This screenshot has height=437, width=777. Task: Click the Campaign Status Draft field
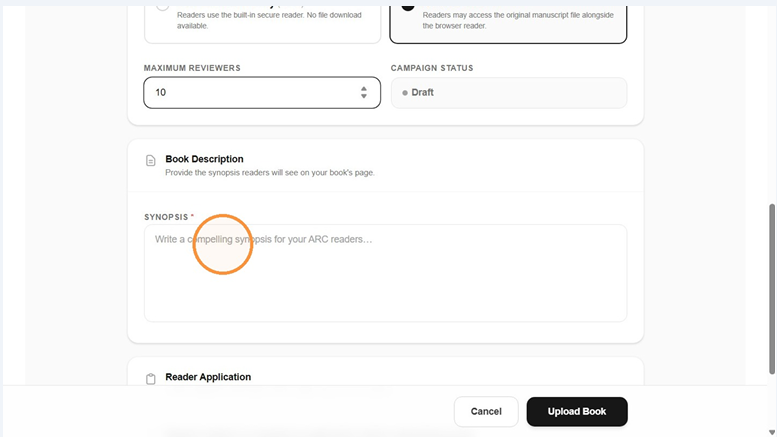pyautogui.click(x=509, y=93)
